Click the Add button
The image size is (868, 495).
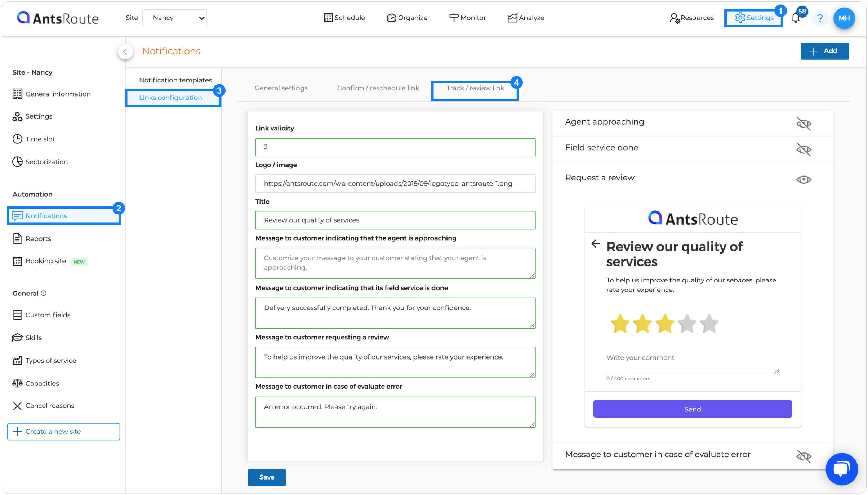click(x=825, y=51)
